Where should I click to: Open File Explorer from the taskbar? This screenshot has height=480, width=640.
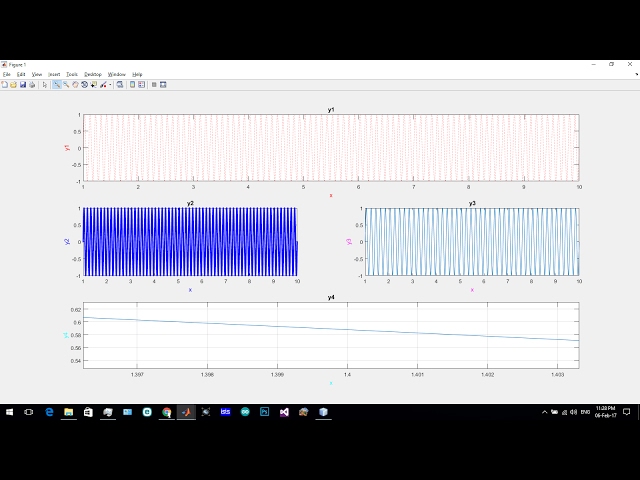tap(69, 412)
